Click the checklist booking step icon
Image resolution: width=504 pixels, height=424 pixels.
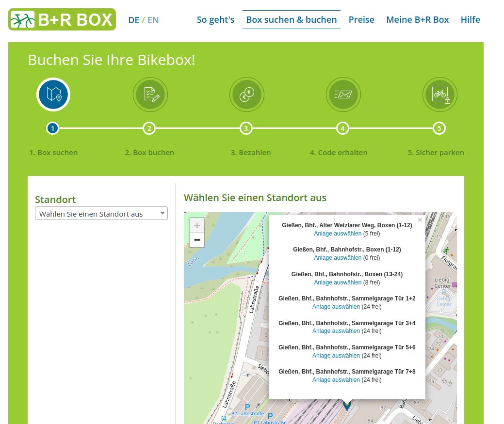[x=150, y=94]
